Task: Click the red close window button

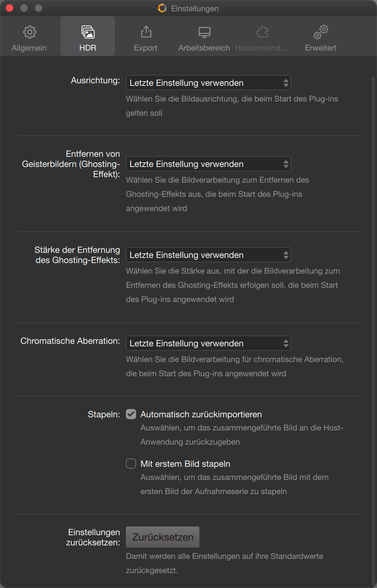Action: coord(9,8)
